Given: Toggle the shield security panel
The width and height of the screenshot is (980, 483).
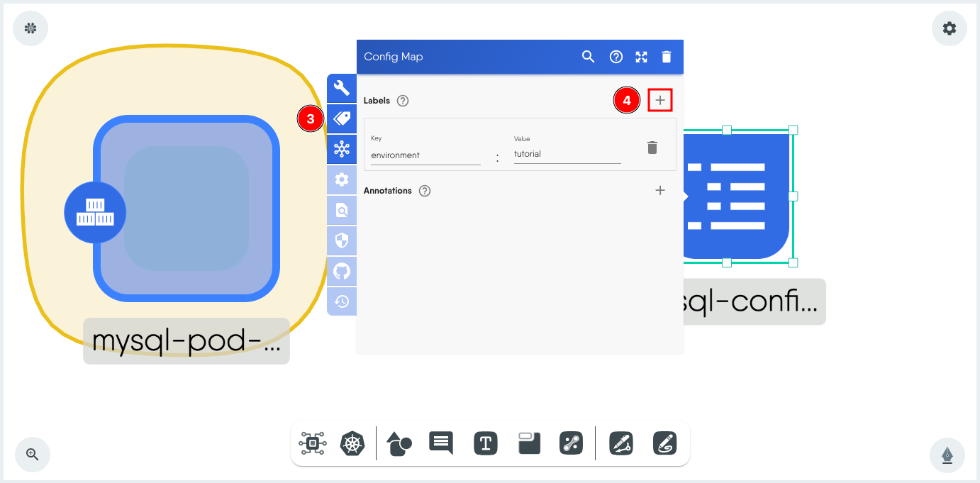Looking at the screenshot, I should click(x=342, y=240).
